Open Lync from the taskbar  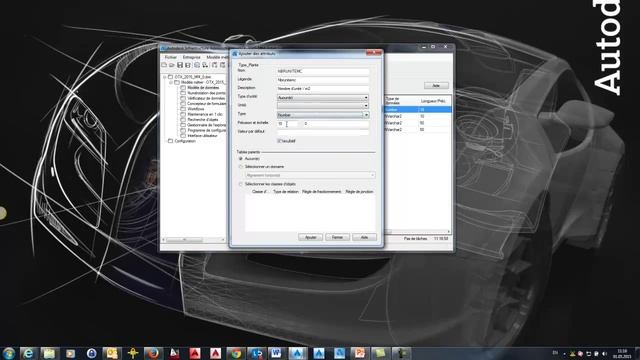[256, 353]
